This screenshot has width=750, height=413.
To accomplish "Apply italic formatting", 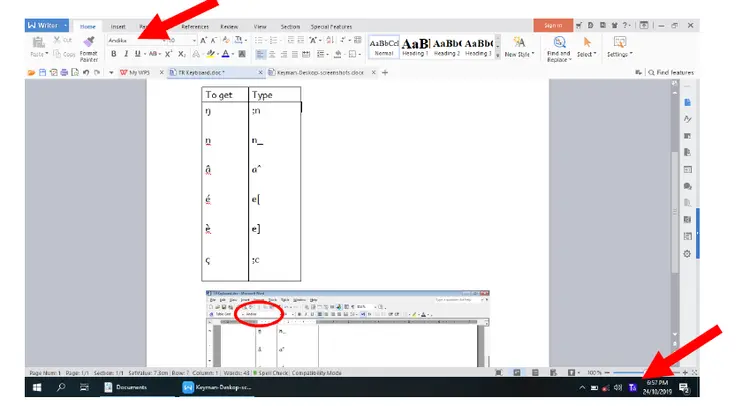I will coord(125,54).
